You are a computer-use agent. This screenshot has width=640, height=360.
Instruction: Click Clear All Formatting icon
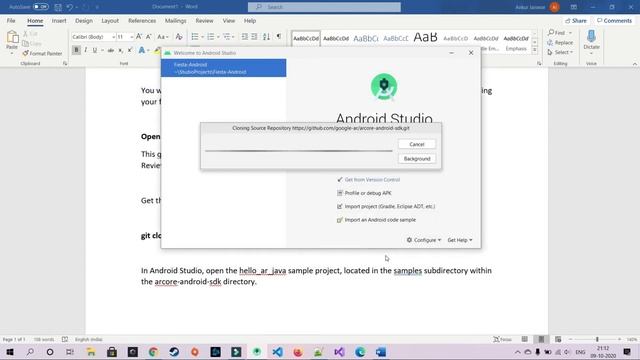coord(179,37)
